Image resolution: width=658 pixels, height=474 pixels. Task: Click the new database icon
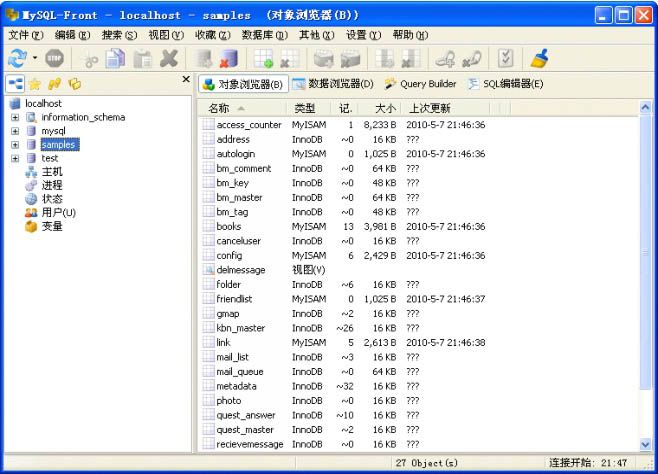[204, 58]
